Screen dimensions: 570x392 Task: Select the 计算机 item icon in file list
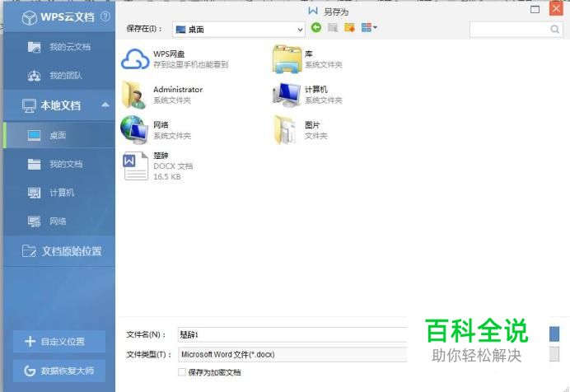pyautogui.click(x=287, y=95)
